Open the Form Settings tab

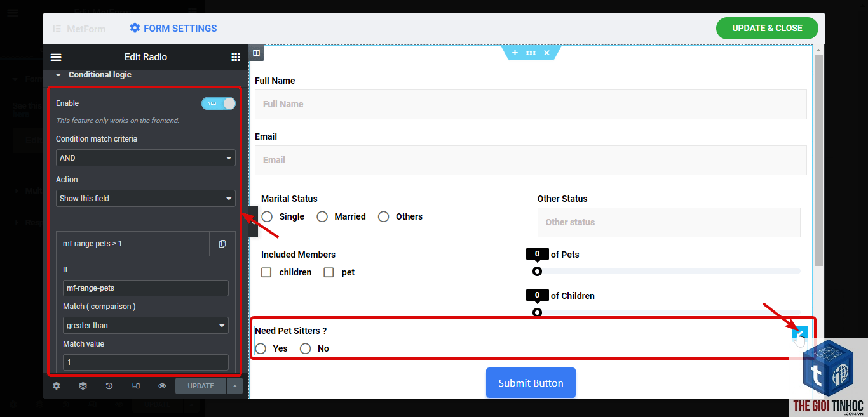173,29
